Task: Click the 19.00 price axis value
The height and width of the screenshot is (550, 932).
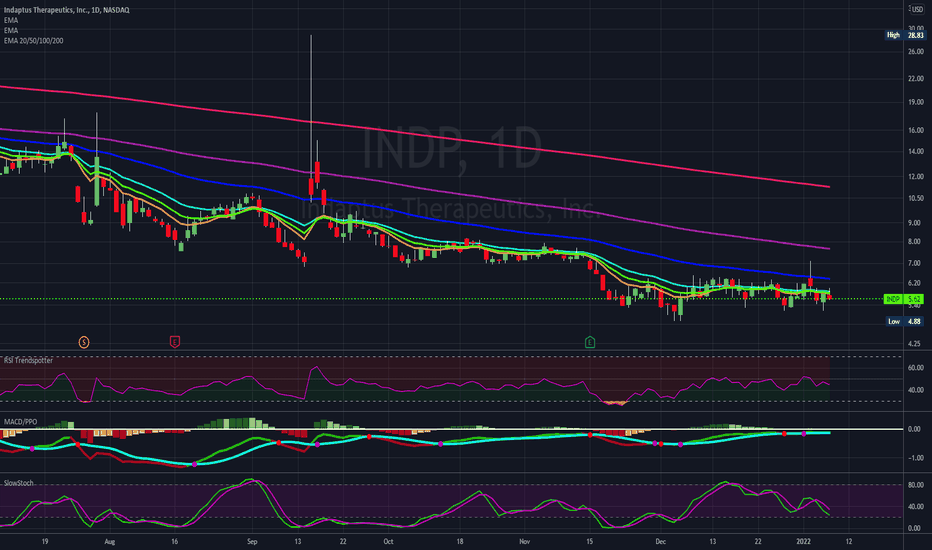Action: 916,102
